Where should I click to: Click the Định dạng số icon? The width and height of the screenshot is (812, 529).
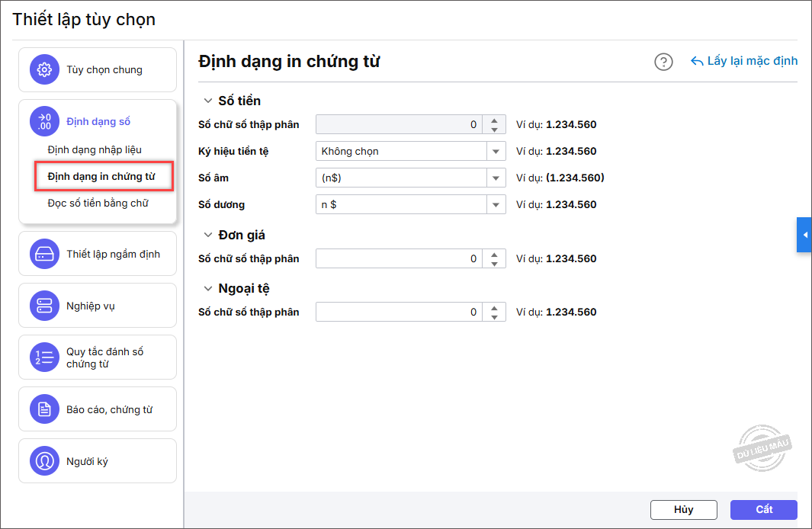click(44, 121)
